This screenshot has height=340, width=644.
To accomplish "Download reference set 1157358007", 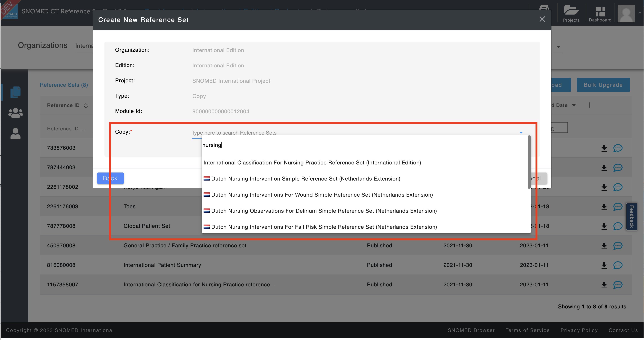I will pos(604,285).
